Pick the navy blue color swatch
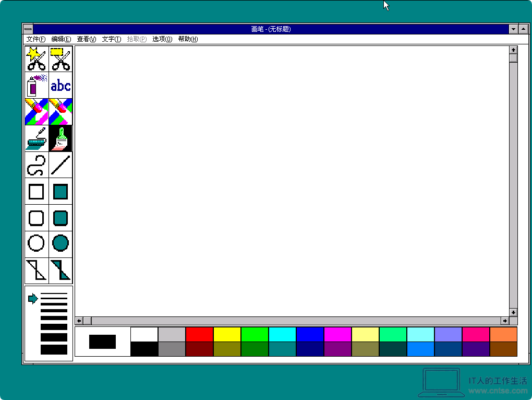This screenshot has width=532, height=400. pos(310,349)
